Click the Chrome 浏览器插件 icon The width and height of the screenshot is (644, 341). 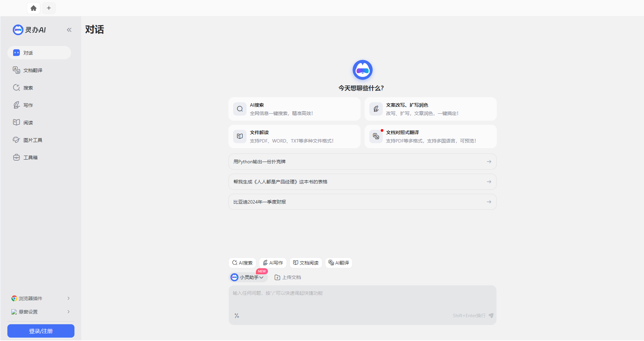(x=14, y=298)
